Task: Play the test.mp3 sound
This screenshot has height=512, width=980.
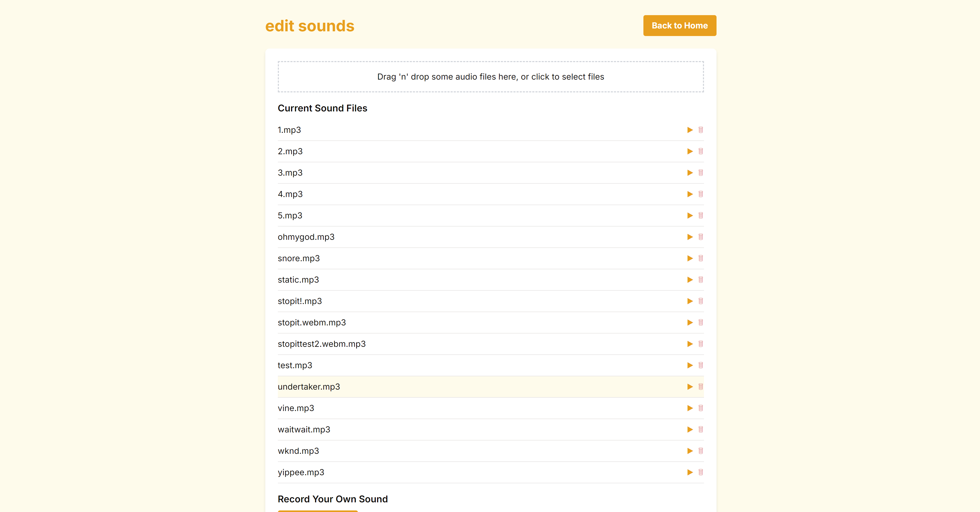Action: tap(690, 366)
